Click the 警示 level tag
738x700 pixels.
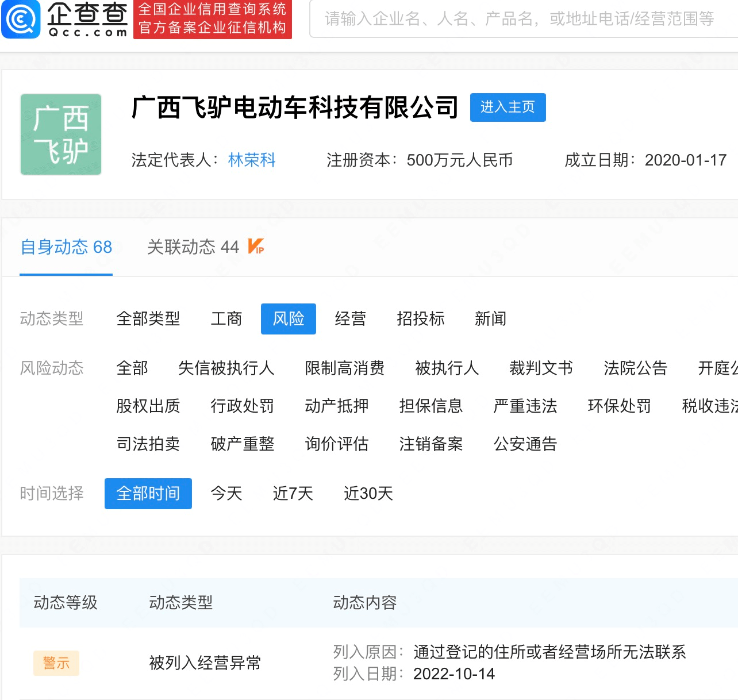[x=56, y=663]
